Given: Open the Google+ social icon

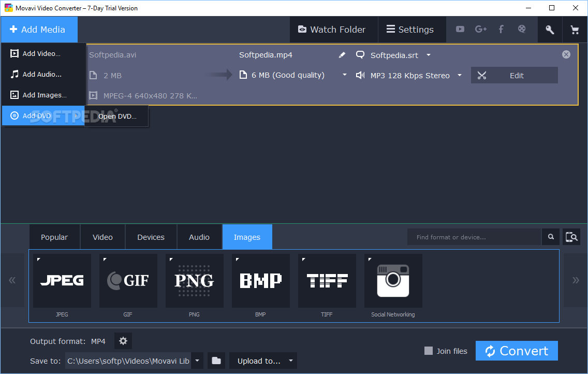Looking at the screenshot, I should click(481, 29).
